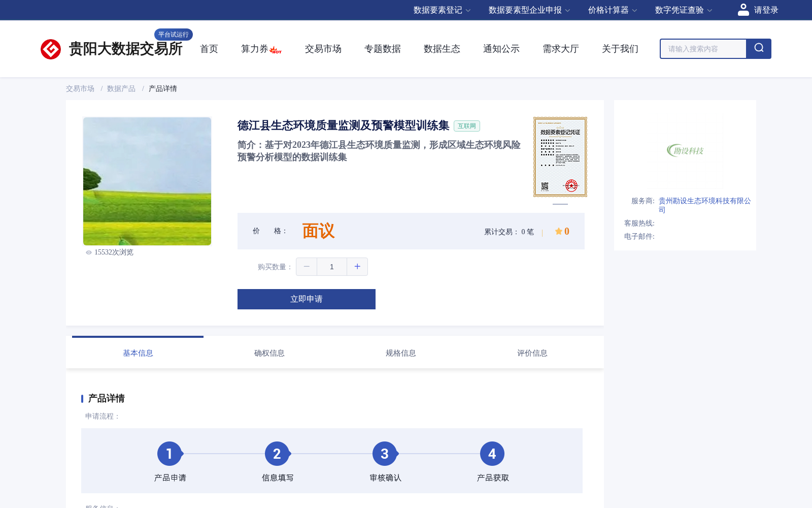The width and height of the screenshot is (812, 508).
Task: Open 需求大厅 navigation item
Action: [x=561, y=49]
